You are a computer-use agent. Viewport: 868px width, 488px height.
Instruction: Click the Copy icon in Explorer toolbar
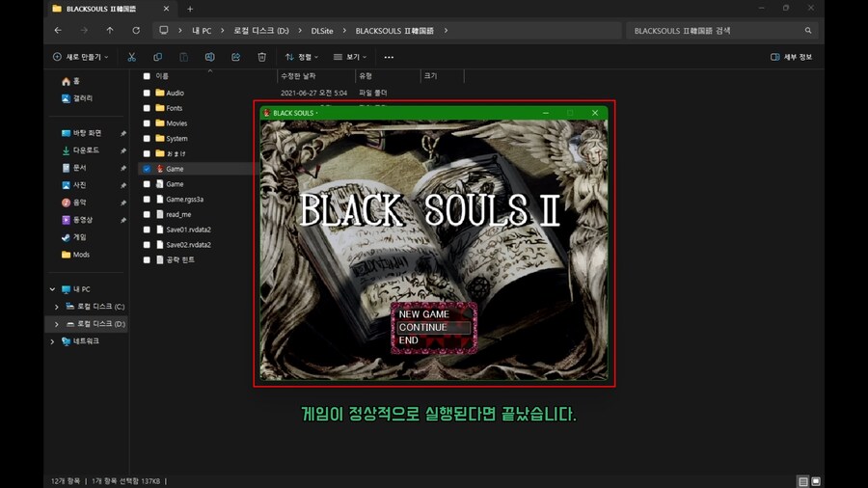click(158, 57)
